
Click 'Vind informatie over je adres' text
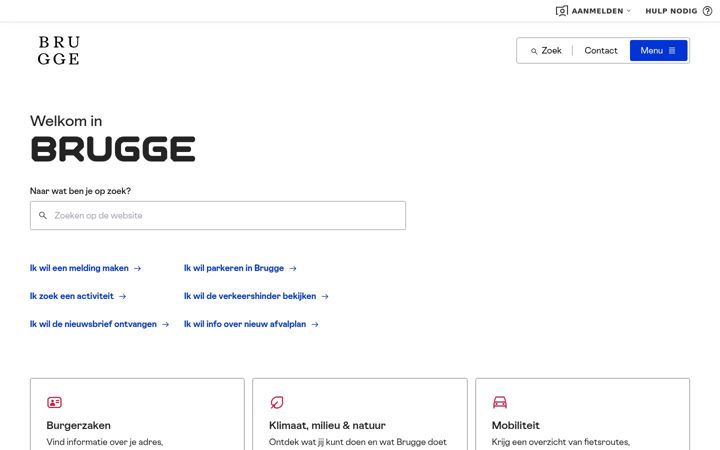105,442
